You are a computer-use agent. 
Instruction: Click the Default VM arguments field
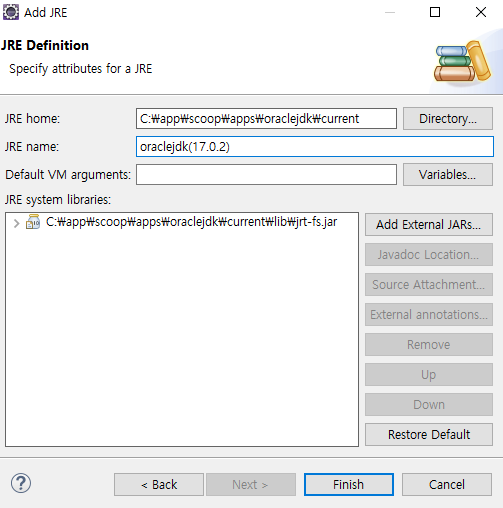(x=266, y=174)
